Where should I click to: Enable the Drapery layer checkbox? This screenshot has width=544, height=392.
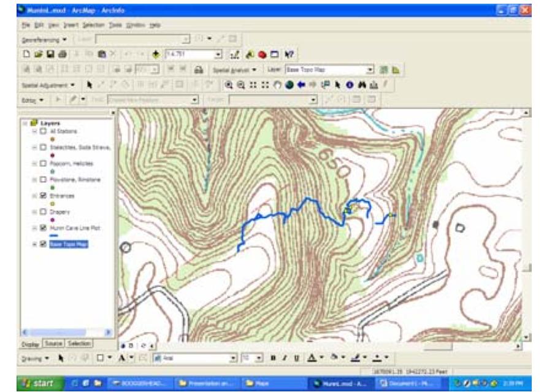point(42,211)
